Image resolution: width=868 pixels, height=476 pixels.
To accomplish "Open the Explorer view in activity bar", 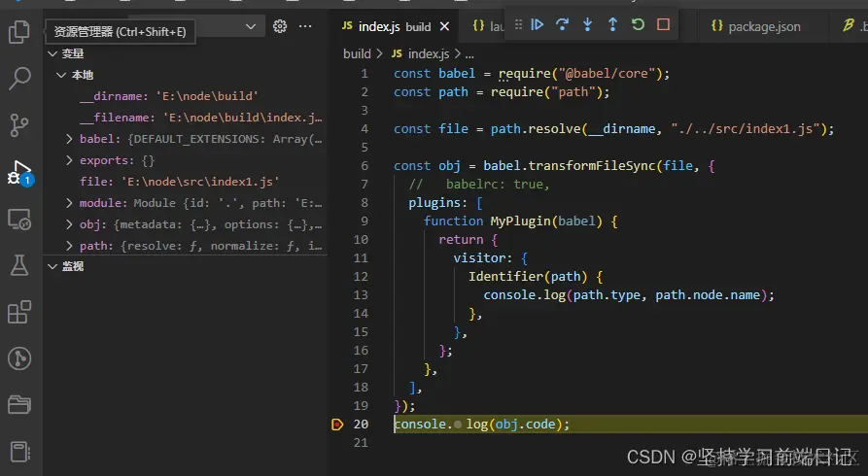I will click(19, 32).
